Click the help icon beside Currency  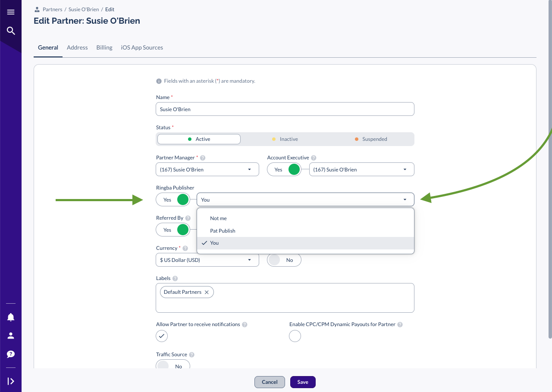pos(185,249)
